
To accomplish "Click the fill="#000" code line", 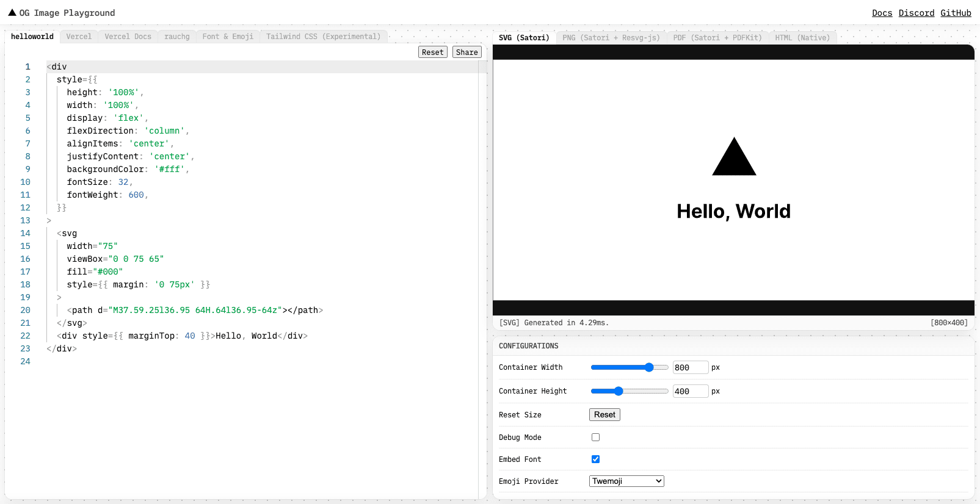I will pos(95,272).
